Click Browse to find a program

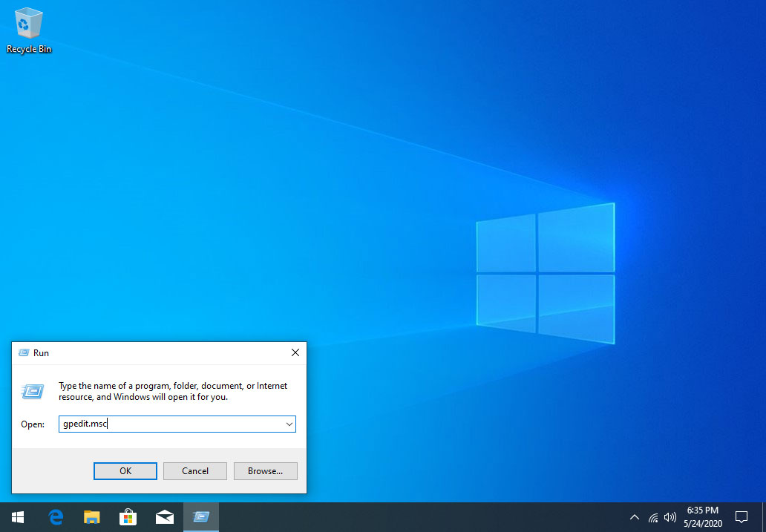(265, 470)
